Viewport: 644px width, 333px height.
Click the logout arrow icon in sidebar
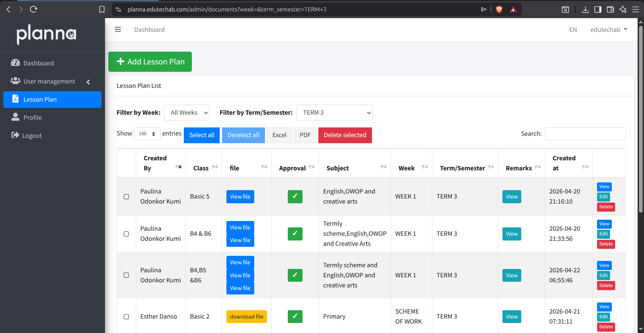[x=15, y=135]
